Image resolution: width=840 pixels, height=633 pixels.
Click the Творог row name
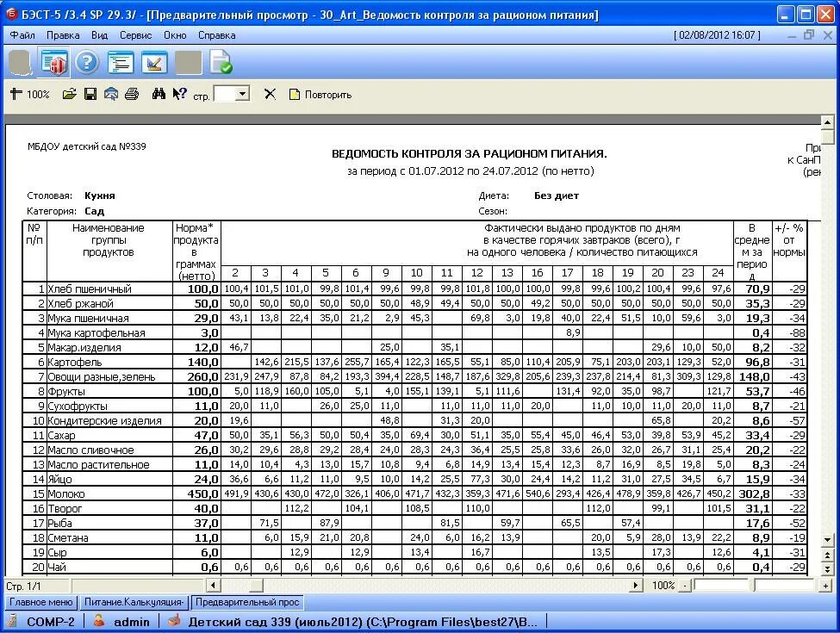tap(65, 509)
